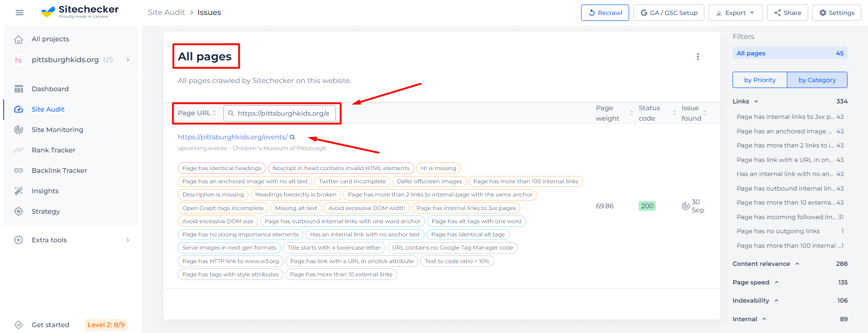Start a Recrawl of the site
The height and width of the screenshot is (333, 868).
click(605, 13)
